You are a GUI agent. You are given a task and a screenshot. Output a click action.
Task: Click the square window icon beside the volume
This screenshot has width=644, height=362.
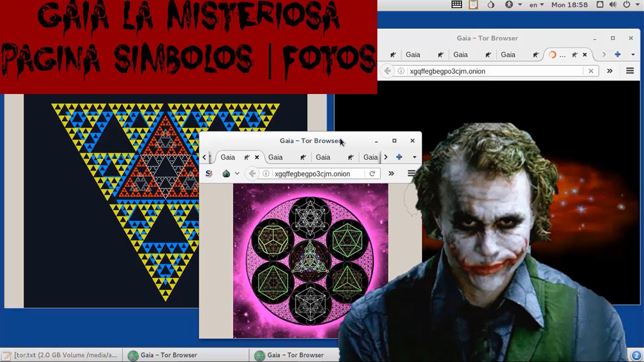pos(600,5)
